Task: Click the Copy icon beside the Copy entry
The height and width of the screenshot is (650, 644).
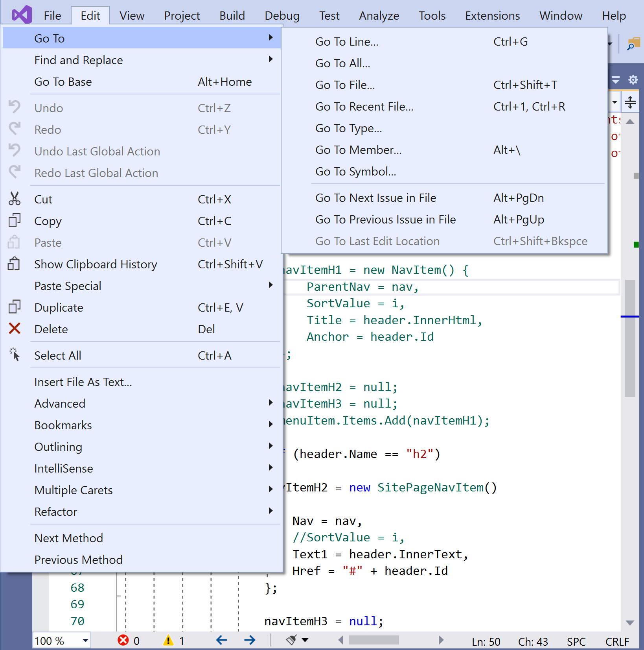Action: coord(15,220)
